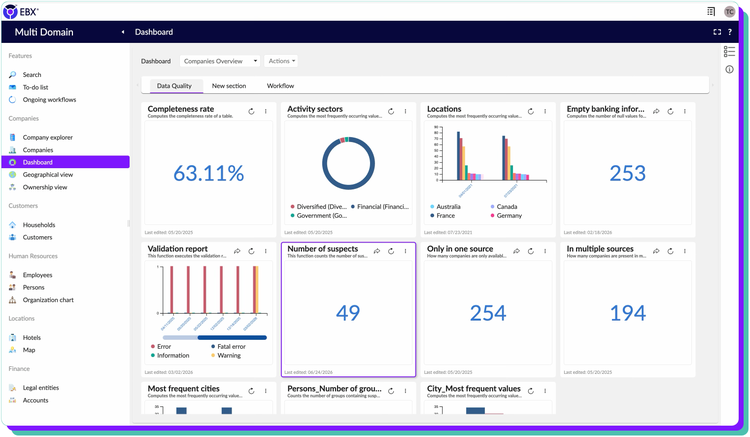This screenshot has width=750, height=437.
Task: Open the help question mark icon
Action: tap(730, 32)
